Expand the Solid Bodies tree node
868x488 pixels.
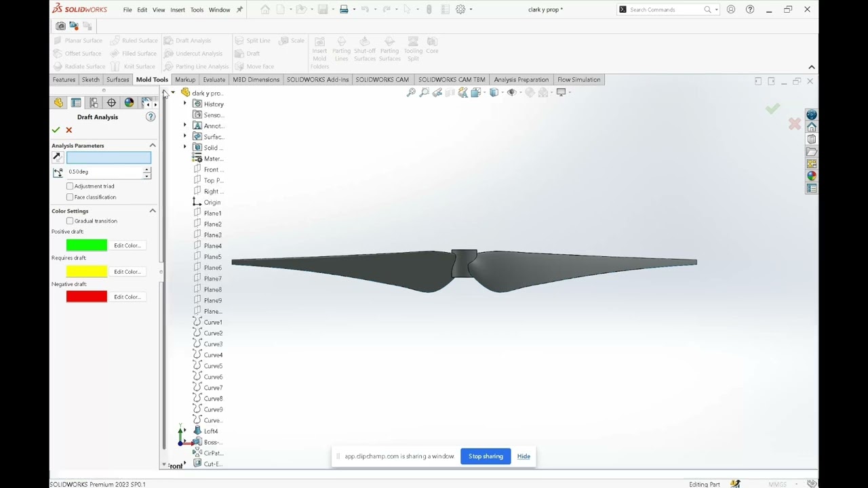(x=185, y=147)
